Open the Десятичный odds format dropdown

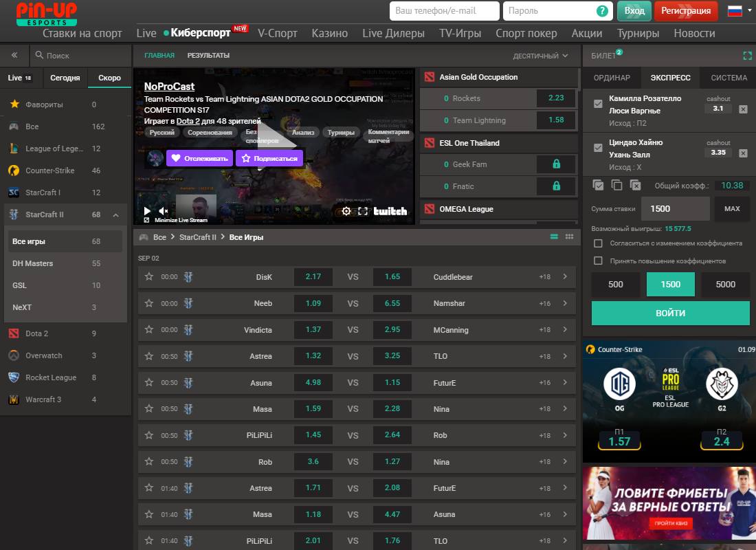(x=541, y=56)
